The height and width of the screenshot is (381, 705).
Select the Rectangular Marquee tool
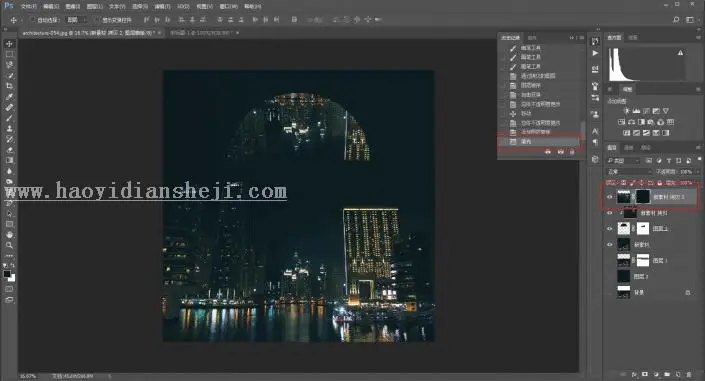(9, 54)
